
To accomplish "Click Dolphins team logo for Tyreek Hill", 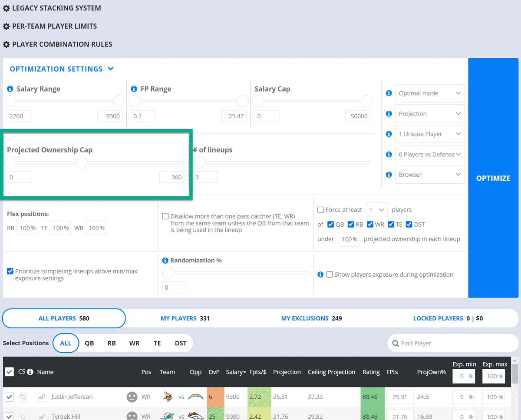I will click(168, 416).
